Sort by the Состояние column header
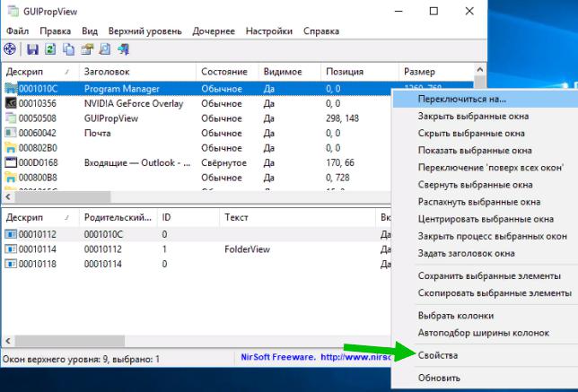Viewport: 578px width, 392px height. click(x=227, y=72)
